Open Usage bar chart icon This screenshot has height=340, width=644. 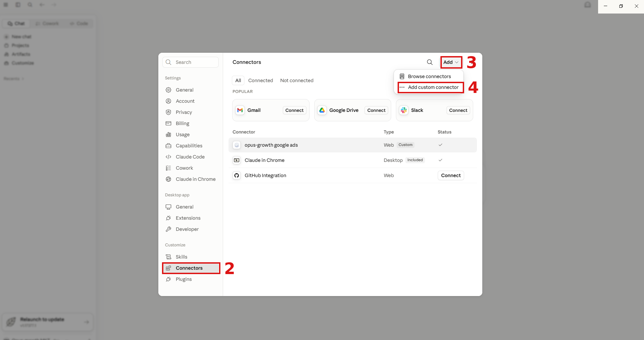coord(168,135)
